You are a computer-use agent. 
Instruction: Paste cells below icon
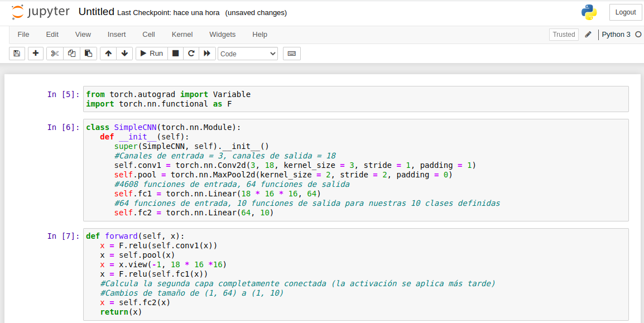88,54
